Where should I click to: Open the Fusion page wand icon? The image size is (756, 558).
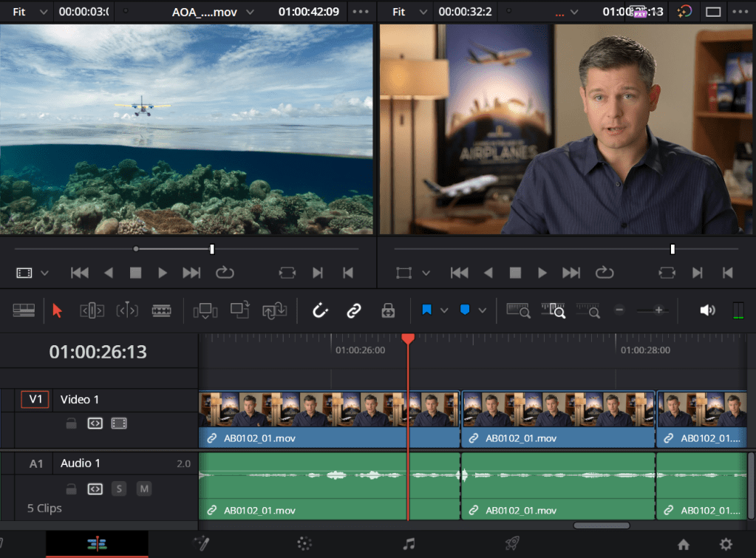tap(200, 544)
